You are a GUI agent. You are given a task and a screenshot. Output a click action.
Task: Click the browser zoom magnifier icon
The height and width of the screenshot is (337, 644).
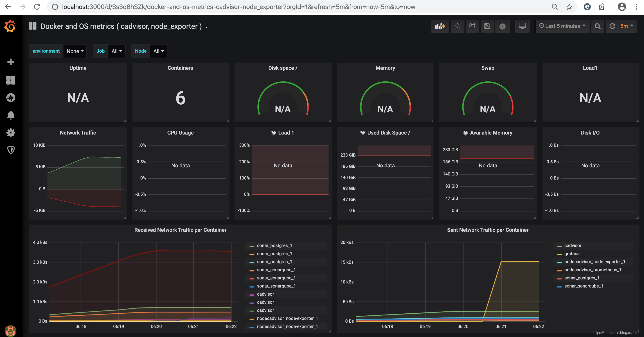555,7
